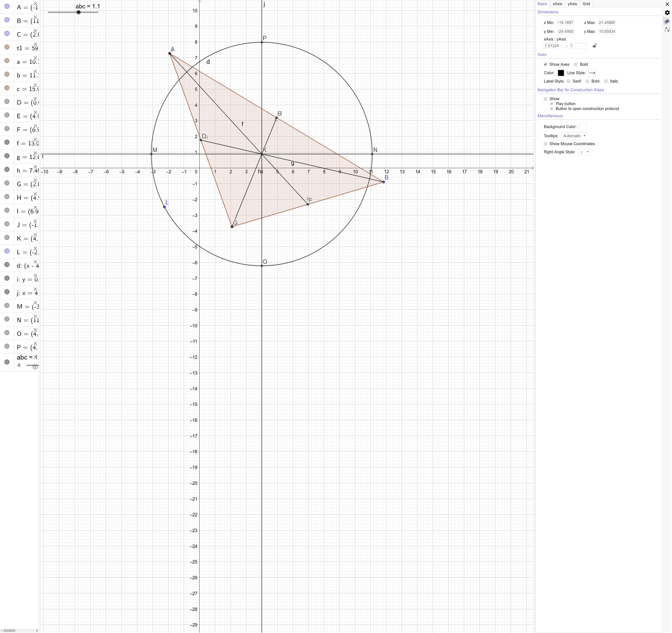Open the Tooltips Automatic dropdown
The width and height of the screenshot is (672, 633).
[574, 136]
